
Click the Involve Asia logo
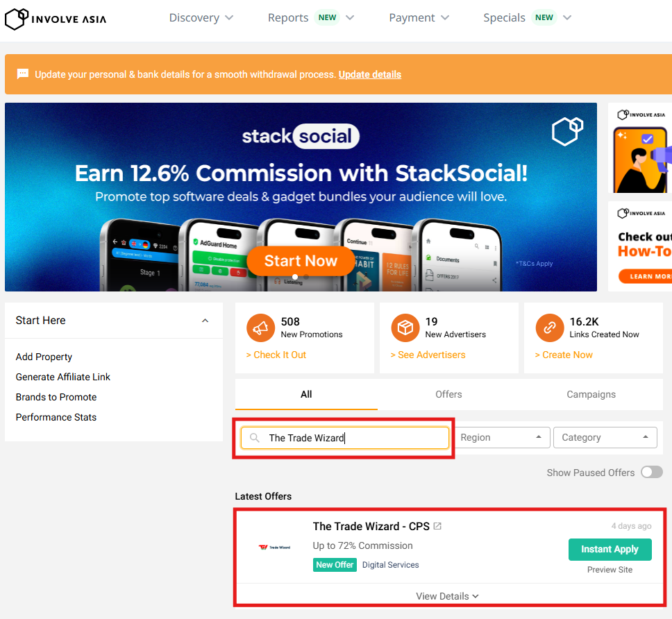point(56,19)
